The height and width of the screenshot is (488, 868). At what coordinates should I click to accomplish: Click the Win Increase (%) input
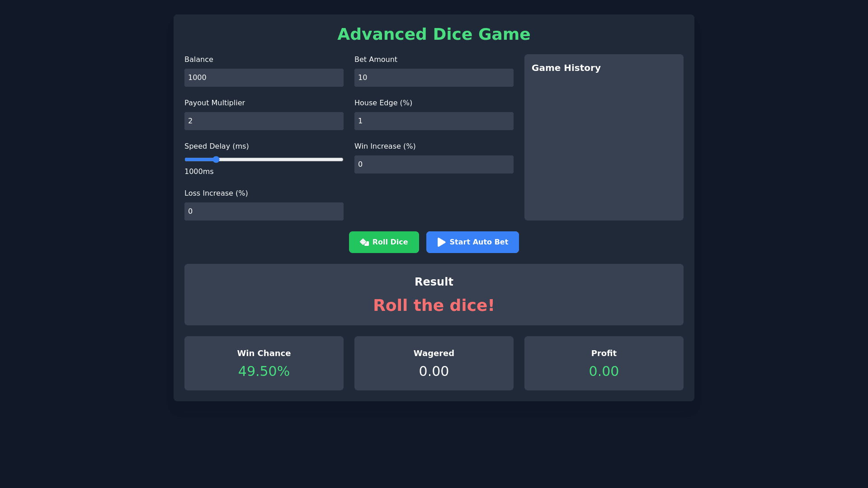coord(434,164)
